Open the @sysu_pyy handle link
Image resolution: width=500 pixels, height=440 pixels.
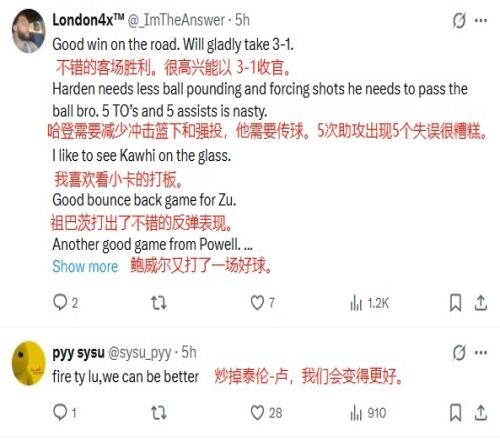tap(140, 353)
